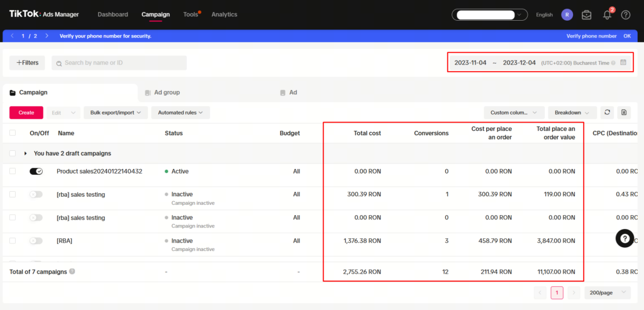Go to next banner message arrow
644x310 pixels.
pyautogui.click(x=47, y=36)
